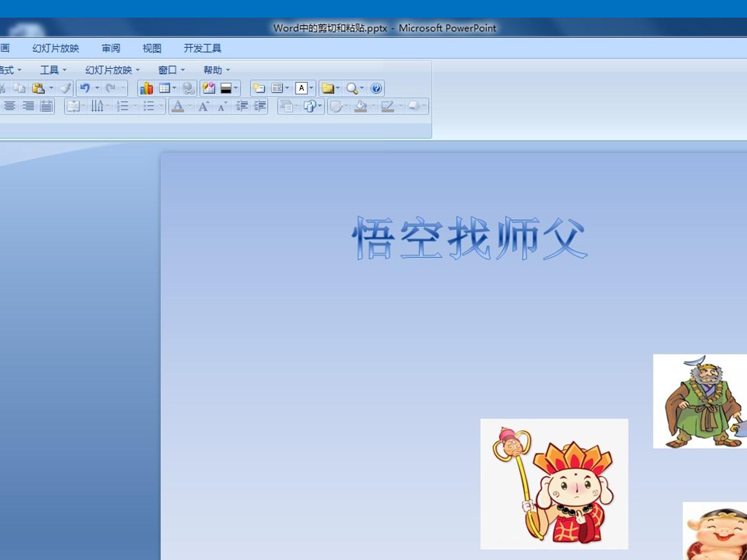Click the shape fill paint bucket swatch

tap(361, 106)
